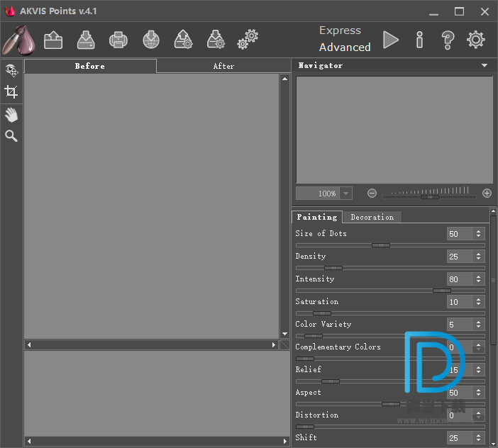Click the Relief stepper arrows

[x=478, y=369]
